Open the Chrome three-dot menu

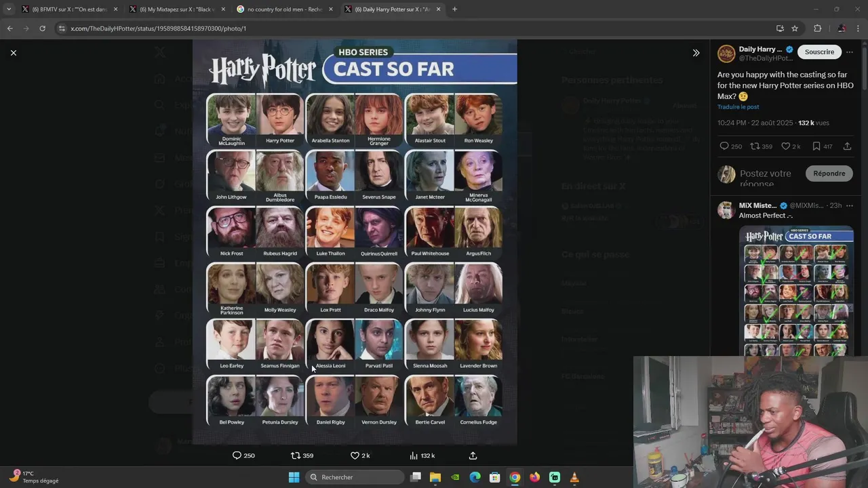(x=858, y=28)
